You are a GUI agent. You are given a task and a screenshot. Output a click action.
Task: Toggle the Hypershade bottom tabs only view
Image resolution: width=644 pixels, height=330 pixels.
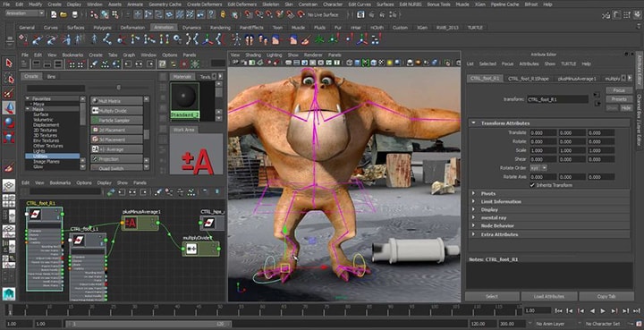pyautogui.click(x=47, y=64)
